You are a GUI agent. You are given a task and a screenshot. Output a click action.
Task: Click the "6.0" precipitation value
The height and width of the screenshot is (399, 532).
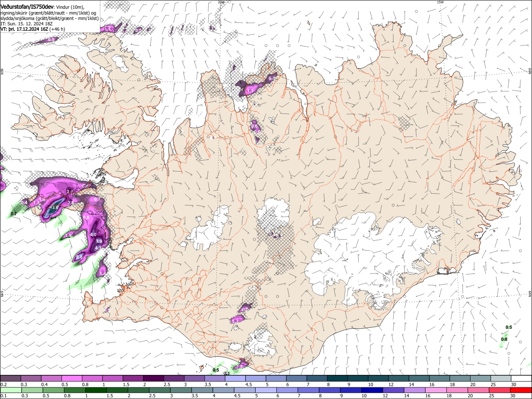pos(79,258)
